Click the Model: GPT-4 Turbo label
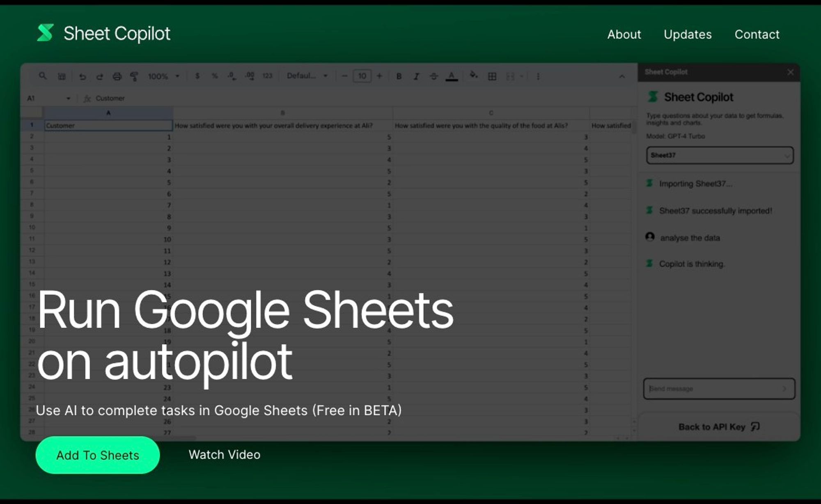821x504 pixels. coord(675,136)
